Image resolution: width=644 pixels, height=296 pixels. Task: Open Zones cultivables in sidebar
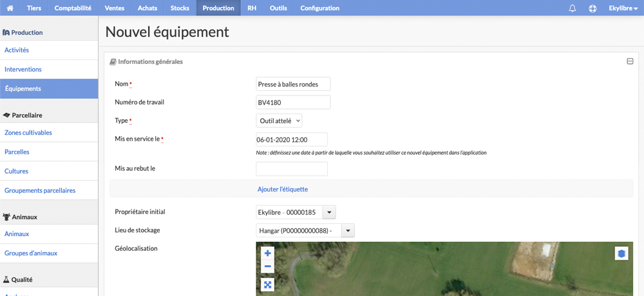point(49,133)
